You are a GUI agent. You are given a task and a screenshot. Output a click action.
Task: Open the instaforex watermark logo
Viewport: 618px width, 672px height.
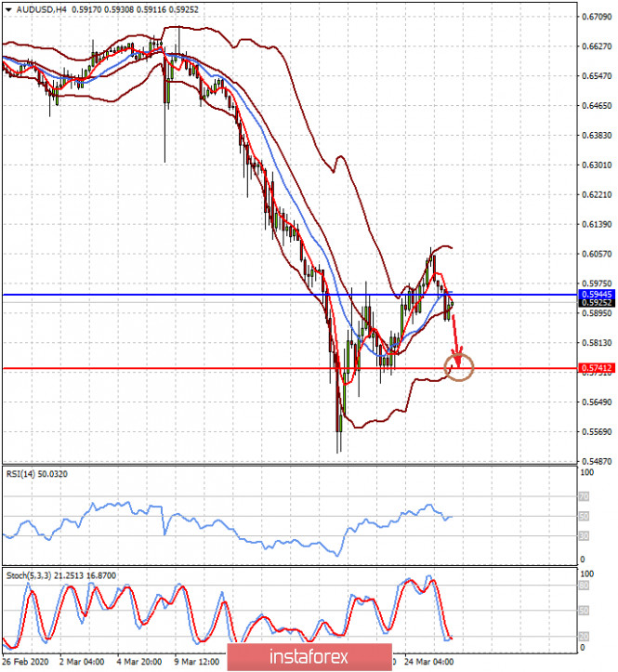point(309,656)
